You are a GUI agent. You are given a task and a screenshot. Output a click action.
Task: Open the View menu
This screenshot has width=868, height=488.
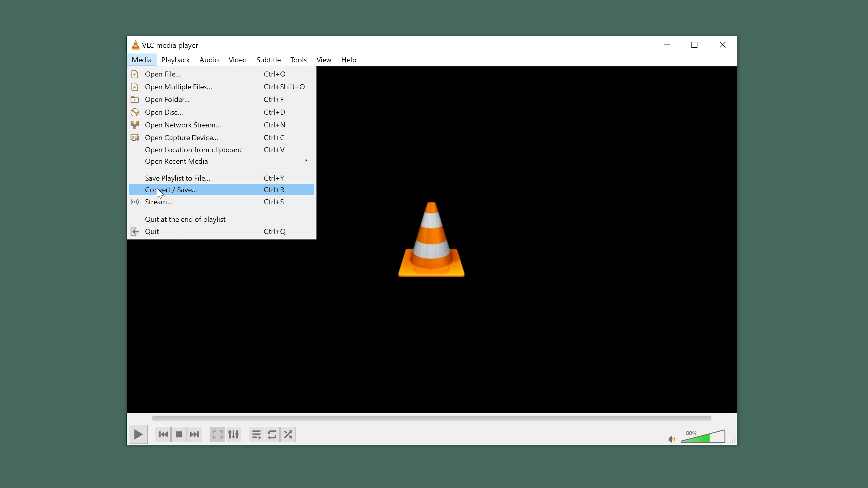click(x=323, y=60)
